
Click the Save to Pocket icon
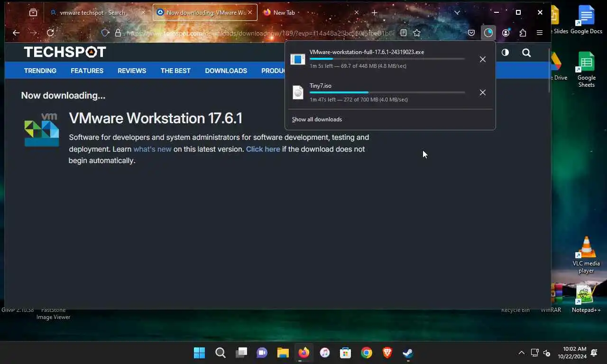tap(471, 33)
